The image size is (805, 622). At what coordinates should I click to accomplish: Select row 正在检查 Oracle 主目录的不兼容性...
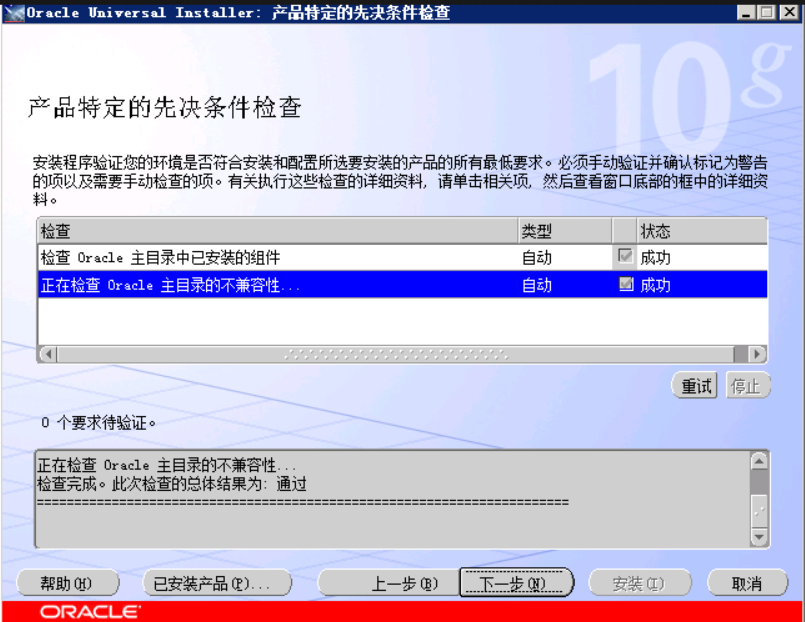[x=403, y=284]
